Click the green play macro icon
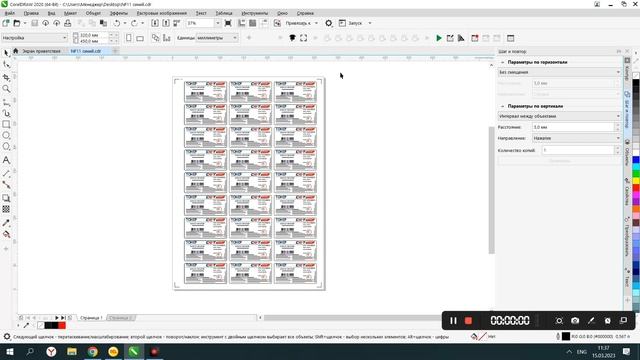Image resolution: width=640 pixels, height=360 pixels. [439, 38]
